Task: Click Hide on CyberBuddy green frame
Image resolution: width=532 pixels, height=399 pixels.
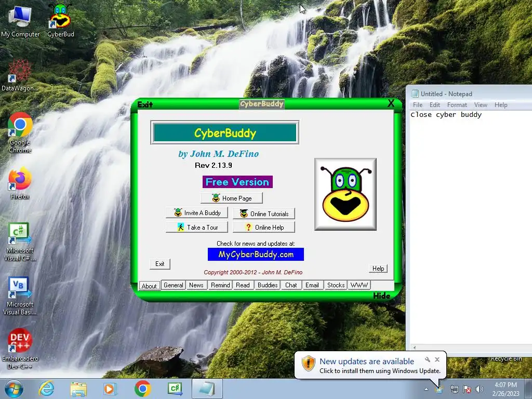Action: tap(381, 296)
